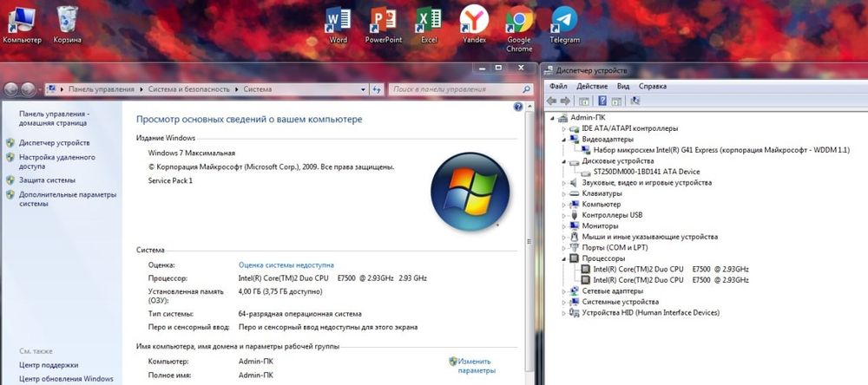Open the Yandex browser shortcut
868x385 pixels.
tap(475, 25)
